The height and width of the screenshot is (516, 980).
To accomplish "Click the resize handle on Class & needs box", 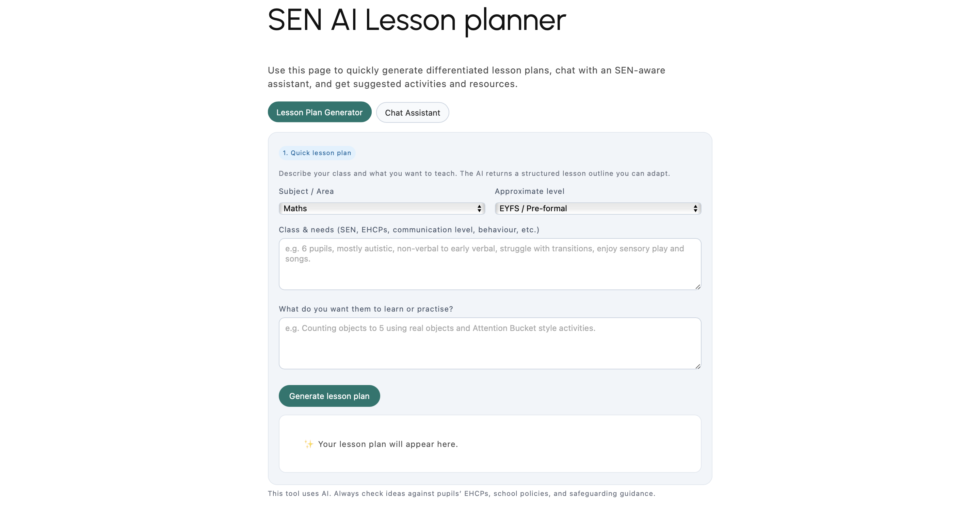I will [x=698, y=287].
